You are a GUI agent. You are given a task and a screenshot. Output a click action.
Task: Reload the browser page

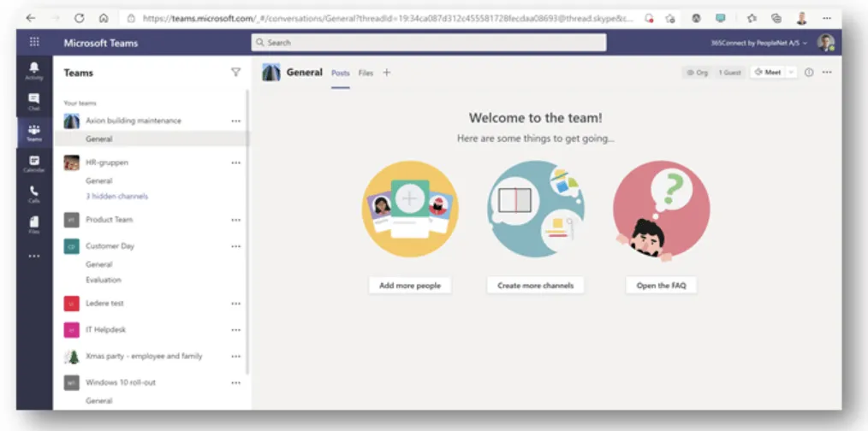pos(79,18)
